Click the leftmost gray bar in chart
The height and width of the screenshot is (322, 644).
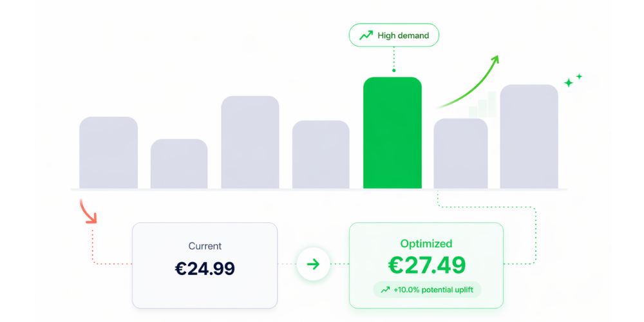pyautogui.click(x=108, y=153)
